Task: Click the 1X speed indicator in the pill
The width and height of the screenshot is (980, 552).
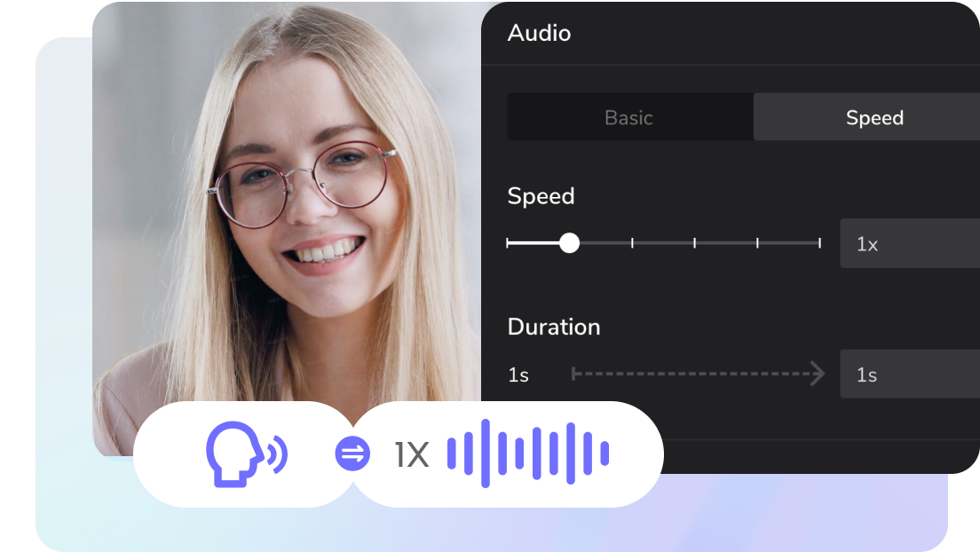Action: [x=410, y=453]
